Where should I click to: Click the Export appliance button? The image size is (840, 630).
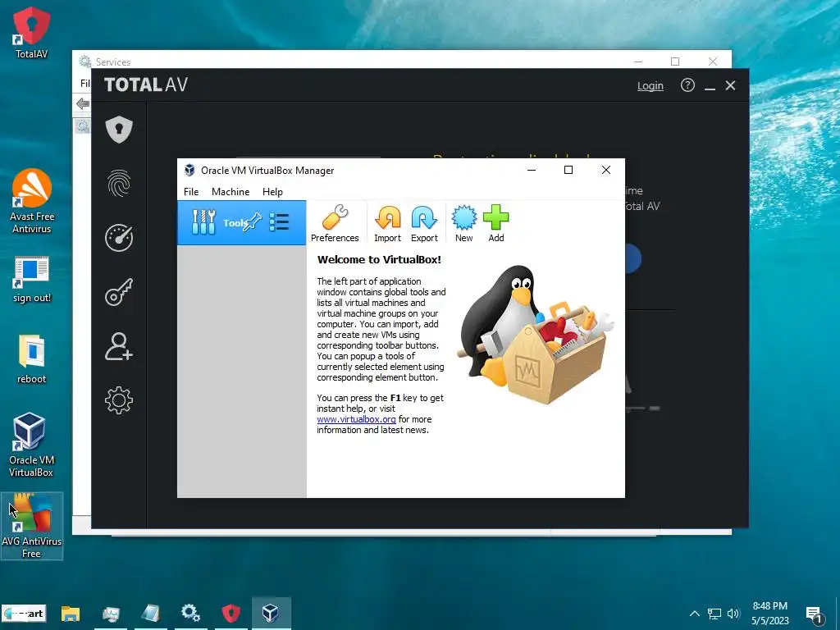pos(424,223)
